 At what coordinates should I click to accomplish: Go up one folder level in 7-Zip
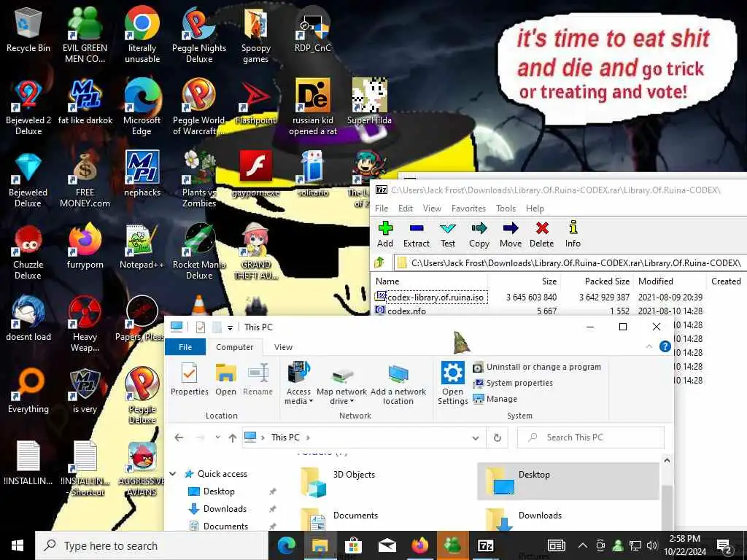(379, 262)
